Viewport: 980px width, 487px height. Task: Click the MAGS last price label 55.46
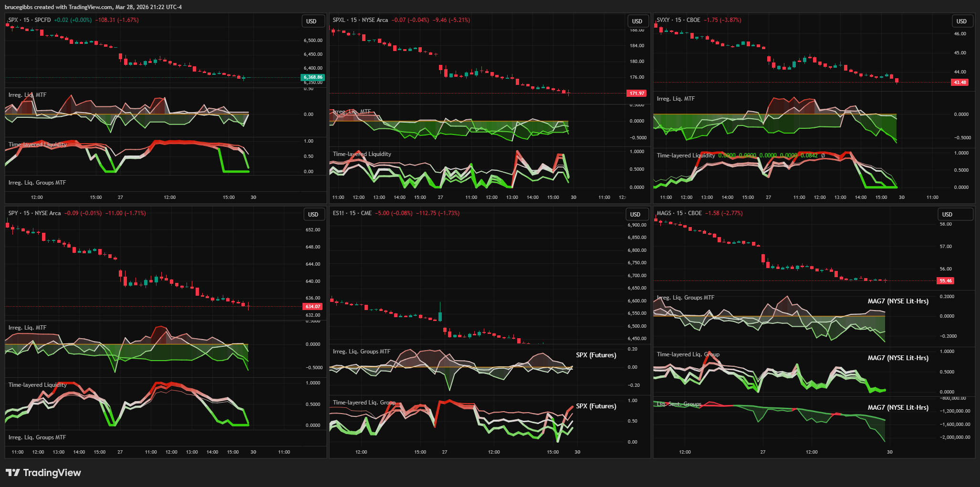946,281
